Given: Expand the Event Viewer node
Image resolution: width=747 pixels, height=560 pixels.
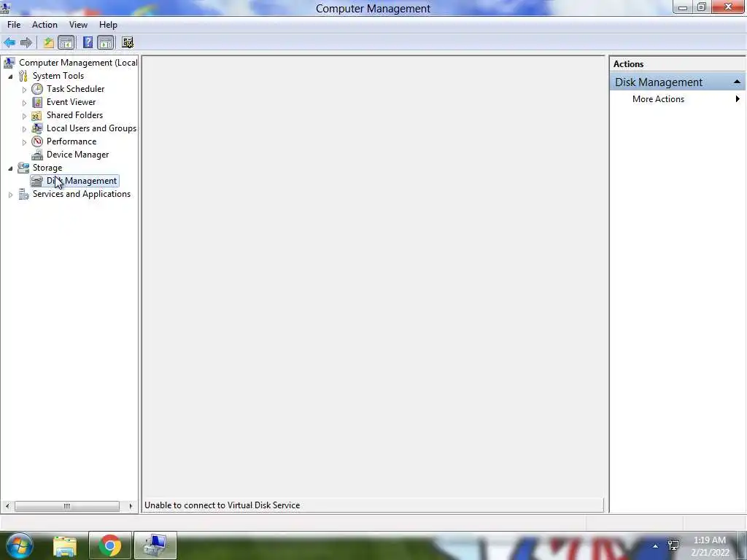Looking at the screenshot, I should pos(24,102).
